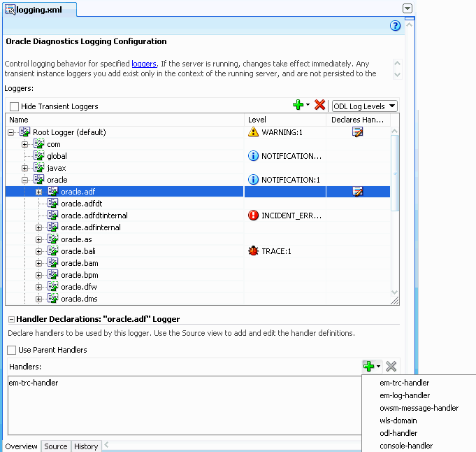476x452 pixels.
Task: Click INCIDENT_ERROR red icon for oracle.adfdtinternal
Action: point(253,216)
